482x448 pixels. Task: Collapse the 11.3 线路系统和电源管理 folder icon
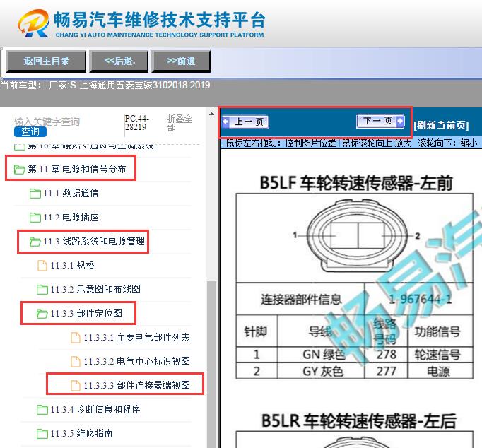click(35, 242)
